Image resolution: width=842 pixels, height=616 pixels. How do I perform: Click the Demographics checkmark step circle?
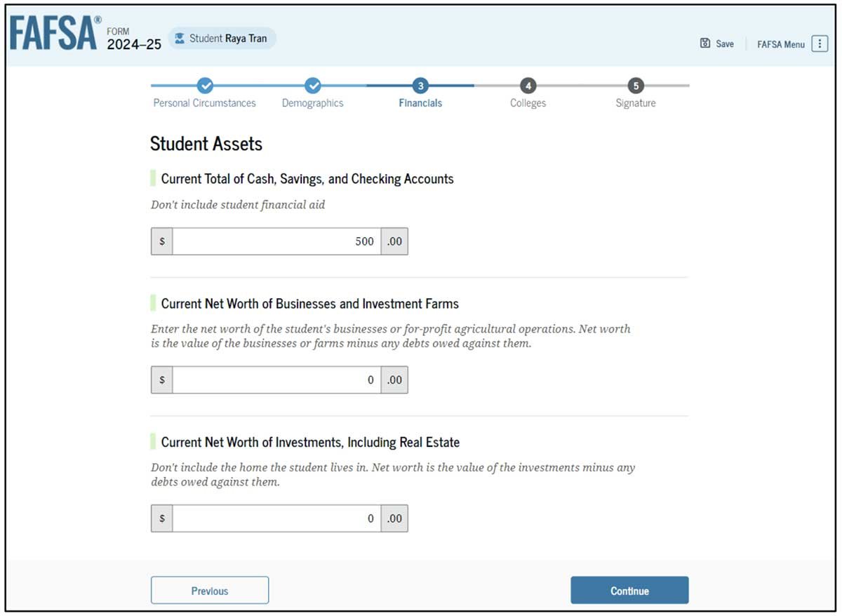click(x=313, y=86)
